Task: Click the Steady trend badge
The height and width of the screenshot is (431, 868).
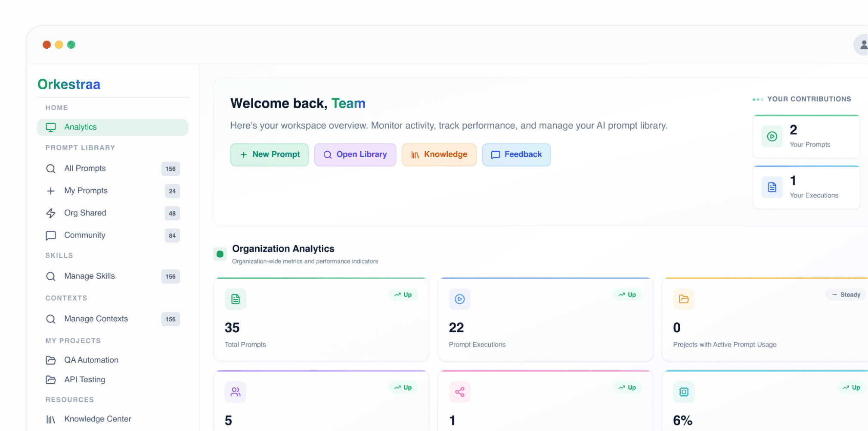Action: click(x=846, y=295)
